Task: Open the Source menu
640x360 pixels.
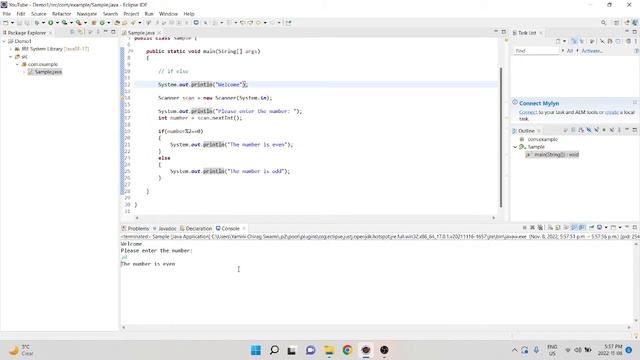Action: point(39,13)
